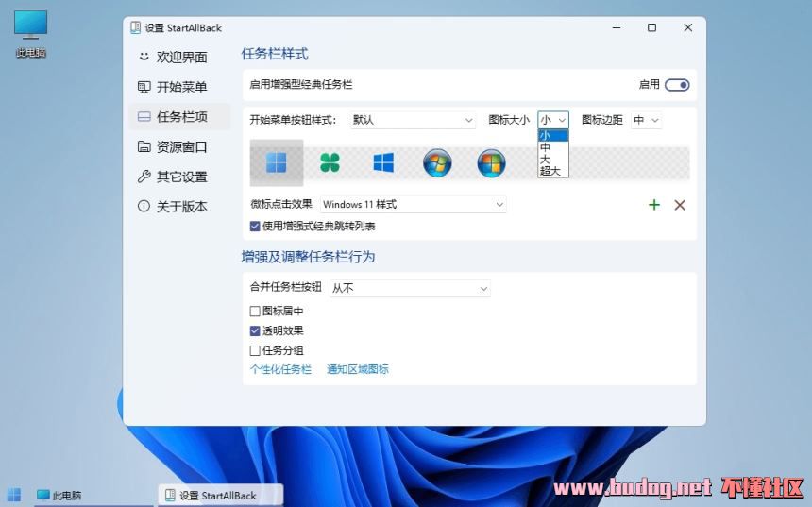Select the Windows 7 orb start icon
Image resolution: width=812 pixels, height=507 pixels.
coord(437,163)
